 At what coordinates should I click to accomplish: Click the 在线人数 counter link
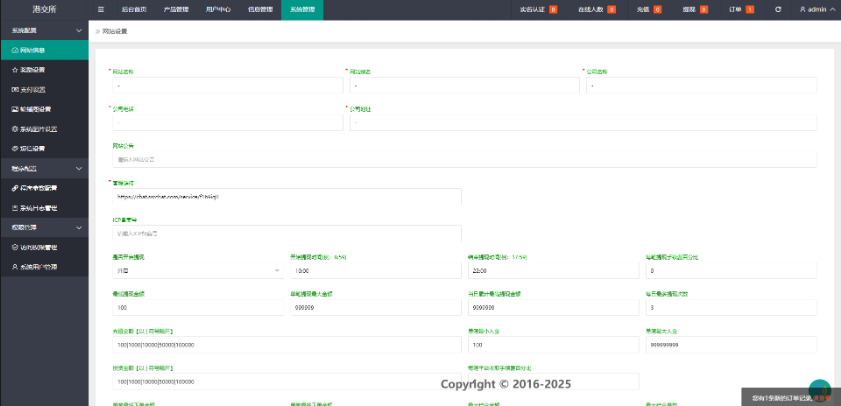click(596, 10)
